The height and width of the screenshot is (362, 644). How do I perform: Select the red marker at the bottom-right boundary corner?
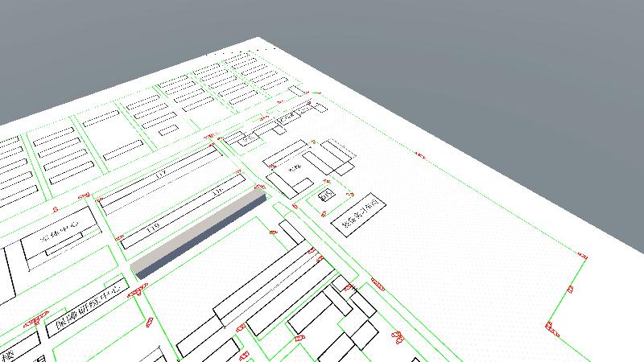(551, 326)
